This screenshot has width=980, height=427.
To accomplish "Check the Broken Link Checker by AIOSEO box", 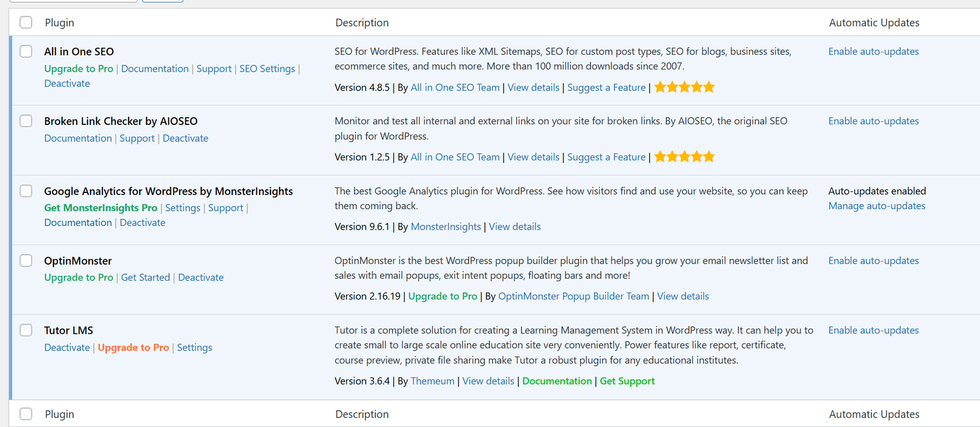I will pos(26,121).
